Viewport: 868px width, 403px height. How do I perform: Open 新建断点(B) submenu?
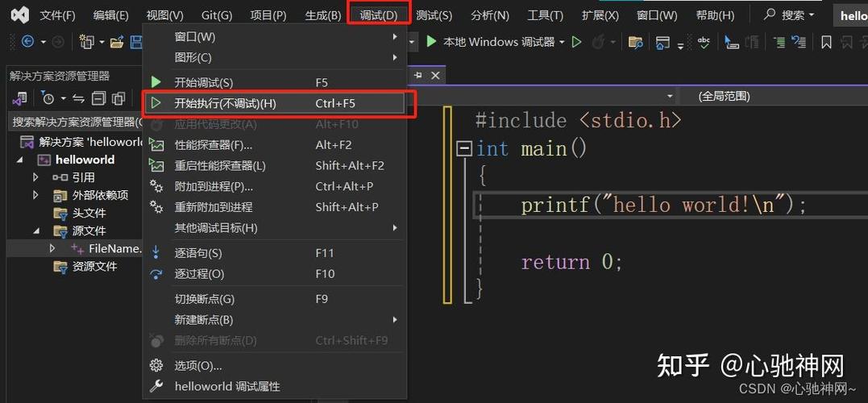tap(274, 319)
